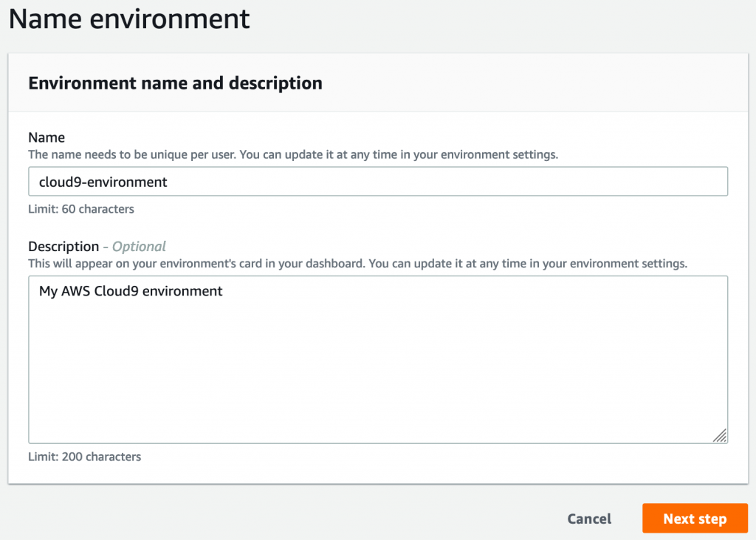The height and width of the screenshot is (540, 756).
Task: Click the "Limit: 200 characters" hint
Action: (84, 457)
